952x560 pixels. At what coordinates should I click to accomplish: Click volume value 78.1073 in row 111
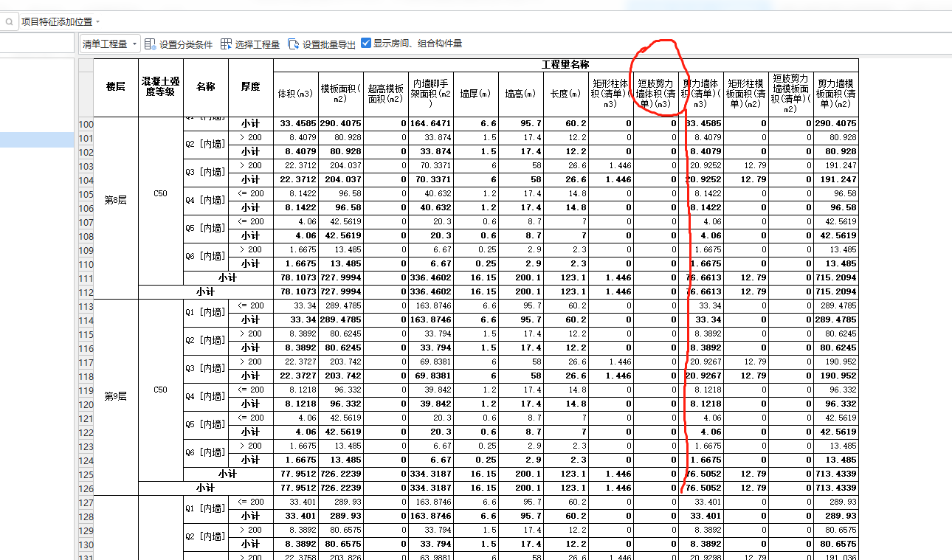[296, 278]
